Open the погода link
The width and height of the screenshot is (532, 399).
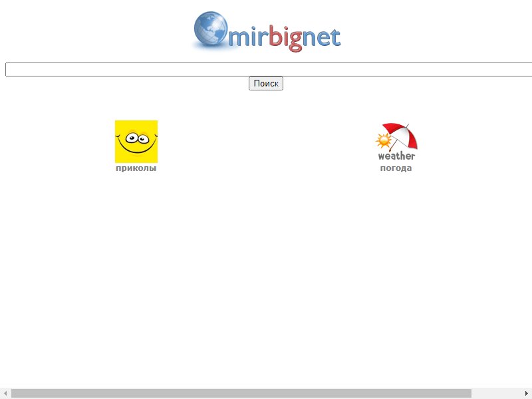tap(396, 168)
